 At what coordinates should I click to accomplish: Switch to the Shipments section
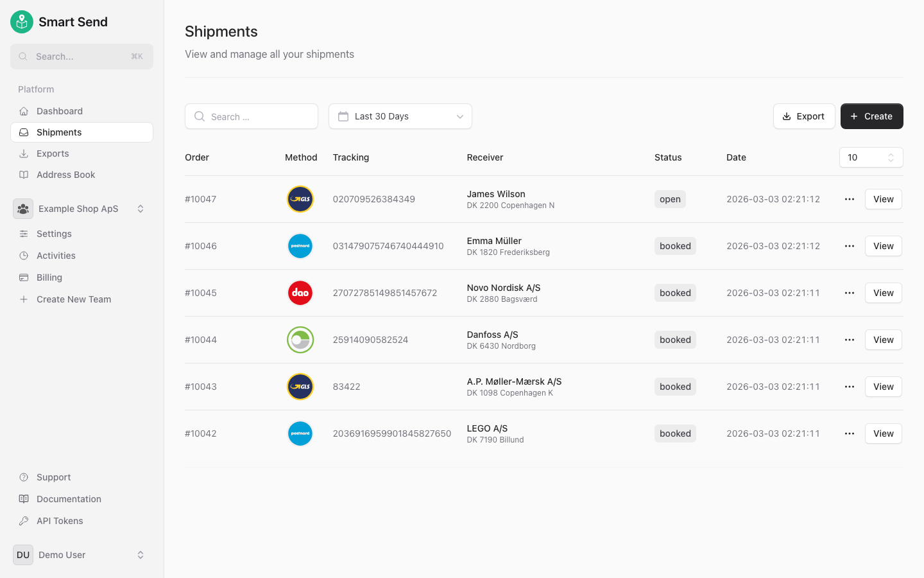click(60, 132)
